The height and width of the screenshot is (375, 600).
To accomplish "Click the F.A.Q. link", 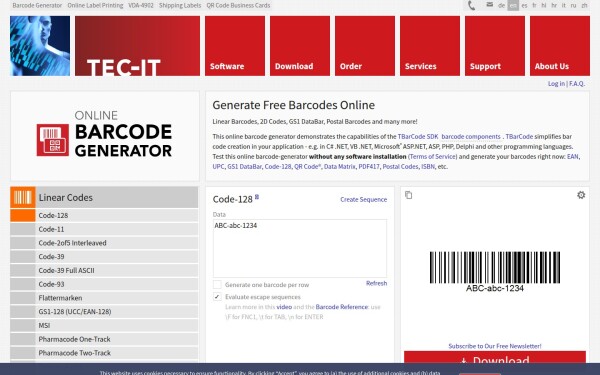I will coord(577,83).
